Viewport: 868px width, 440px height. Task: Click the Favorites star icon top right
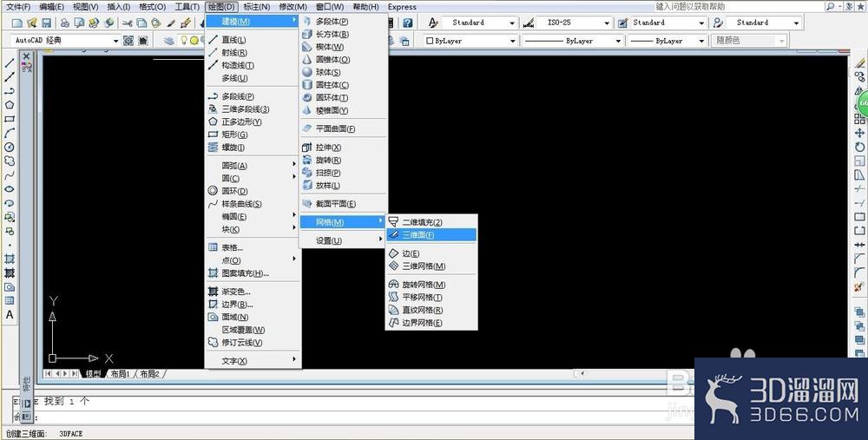coord(860,7)
